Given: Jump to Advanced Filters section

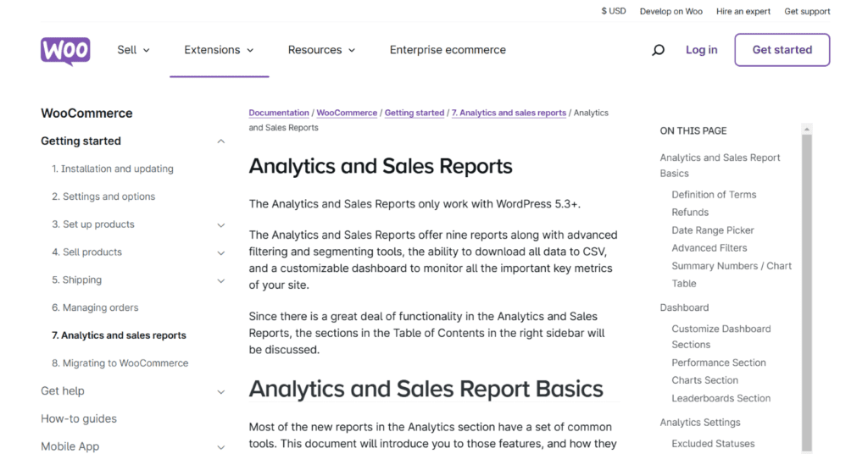Looking at the screenshot, I should [x=709, y=247].
